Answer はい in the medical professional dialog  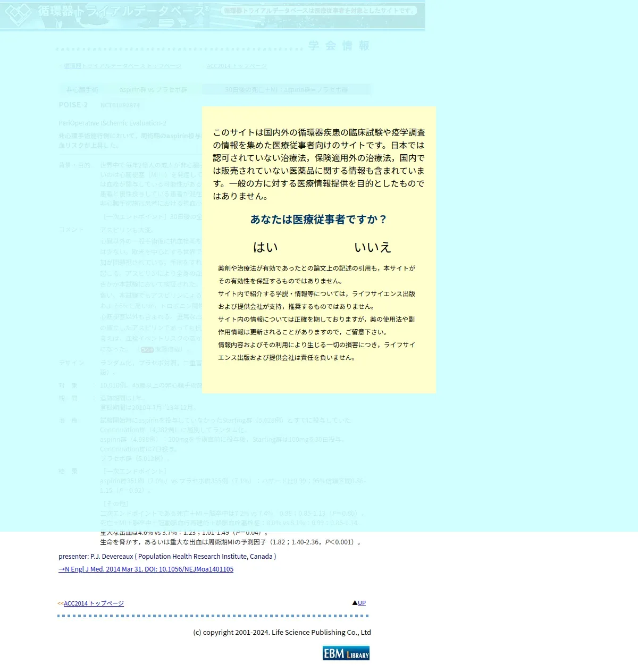click(x=265, y=247)
